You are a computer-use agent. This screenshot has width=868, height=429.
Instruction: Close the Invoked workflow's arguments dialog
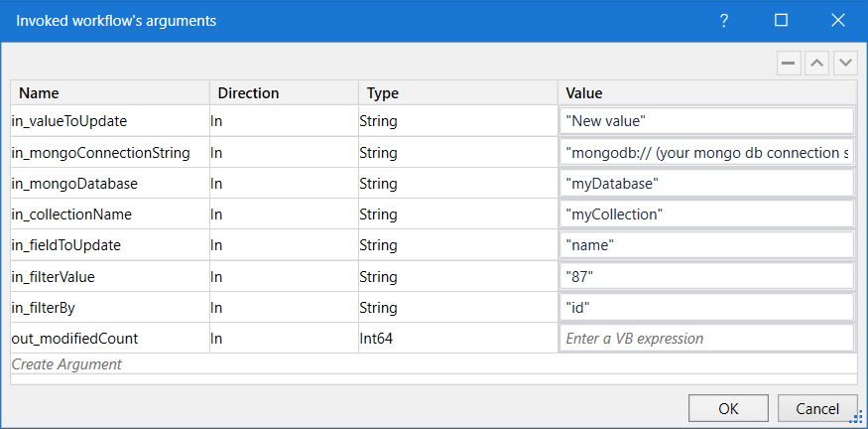838,21
